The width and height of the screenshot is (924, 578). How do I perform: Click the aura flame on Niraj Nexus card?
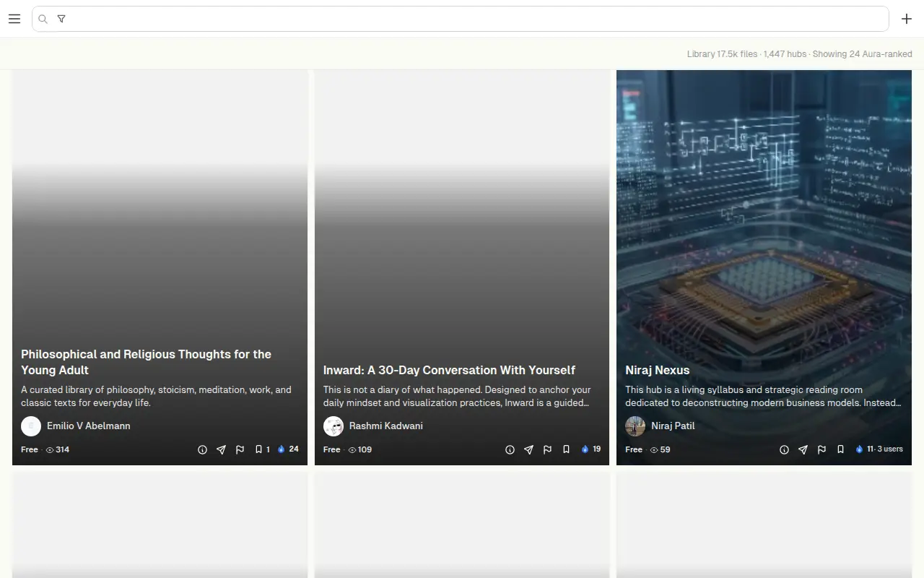click(x=859, y=449)
